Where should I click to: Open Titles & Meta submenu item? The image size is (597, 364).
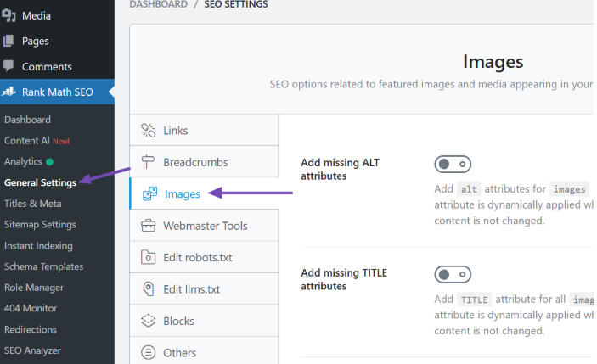click(33, 204)
